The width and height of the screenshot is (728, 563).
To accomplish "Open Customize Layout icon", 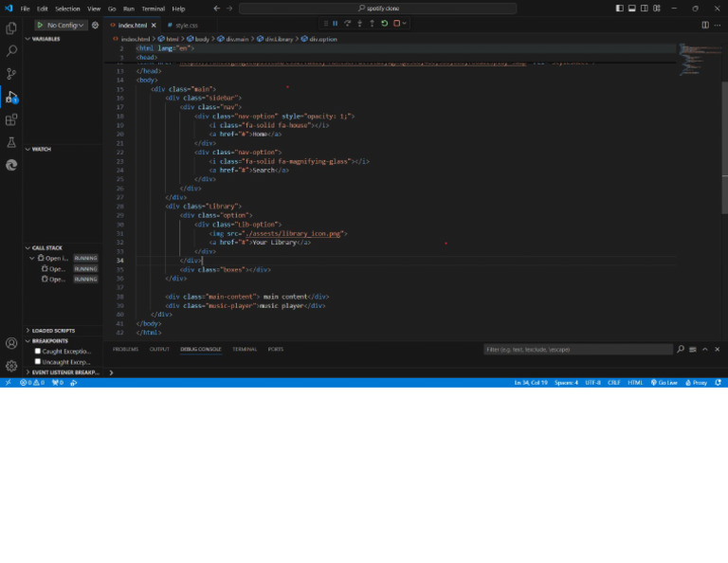I will pyautogui.click(x=657, y=9).
